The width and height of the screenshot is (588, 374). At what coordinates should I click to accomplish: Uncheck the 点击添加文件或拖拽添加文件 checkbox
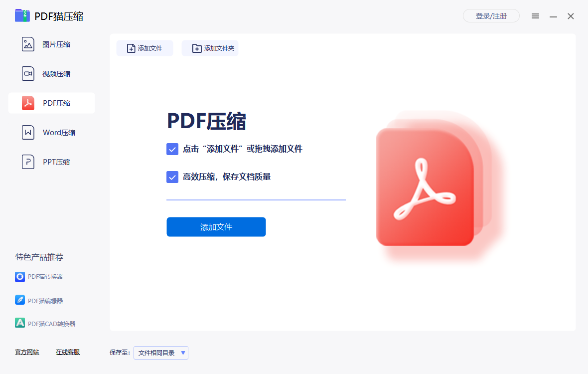pos(172,149)
